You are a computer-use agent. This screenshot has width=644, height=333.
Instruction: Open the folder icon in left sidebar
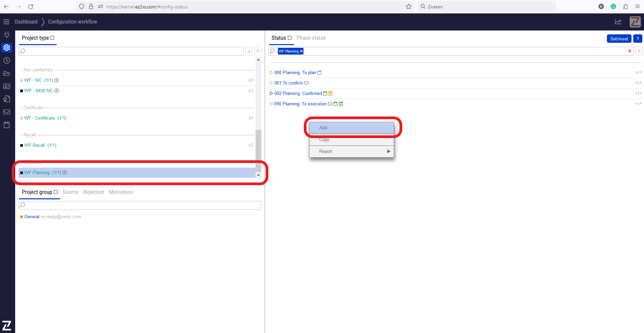(6, 73)
